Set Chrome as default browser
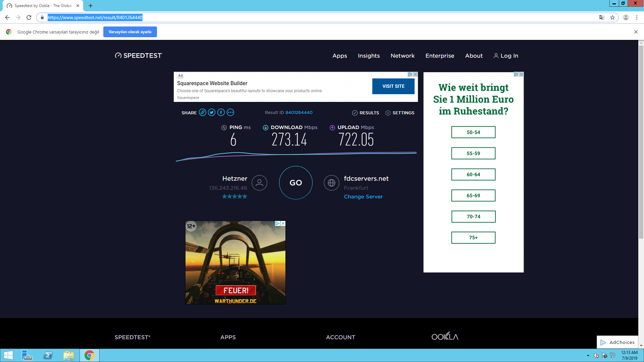The width and height of the screenshot is (644, 362). click(130, 32)
